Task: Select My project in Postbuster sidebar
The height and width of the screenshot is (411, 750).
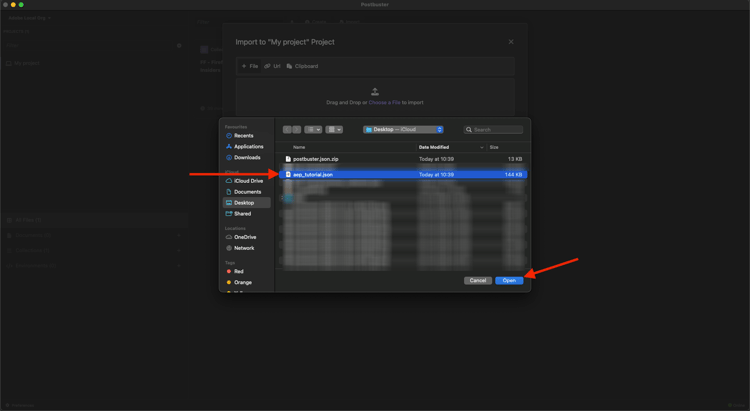Action: click(x=23, y=63)
